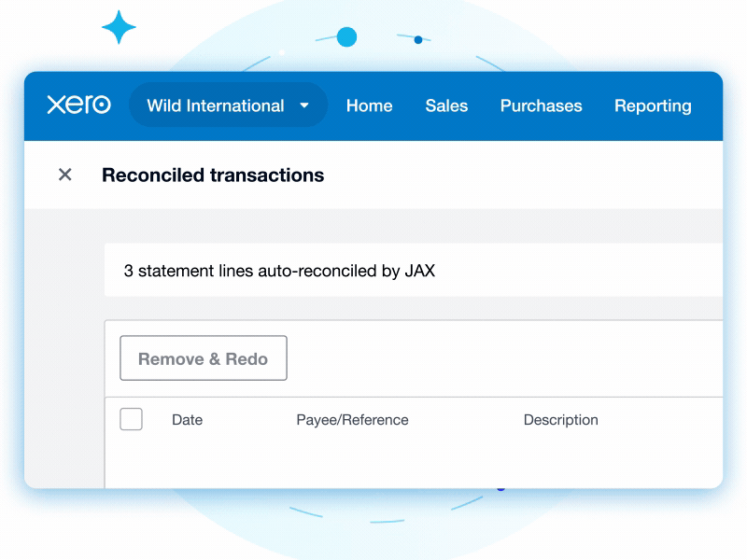Open the Wild International organisation switcher
The width and height of the screenshot is (747, 560).
pos(216,105)
